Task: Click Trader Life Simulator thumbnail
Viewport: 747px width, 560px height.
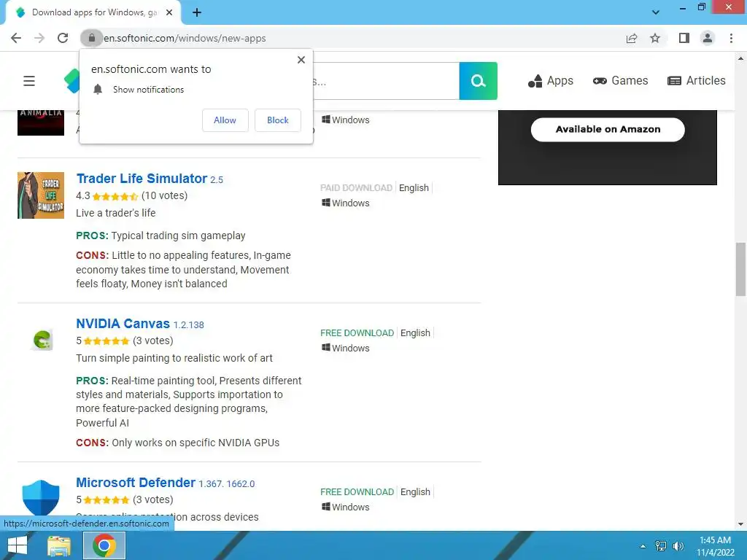Action: click(x=41, y=195)
